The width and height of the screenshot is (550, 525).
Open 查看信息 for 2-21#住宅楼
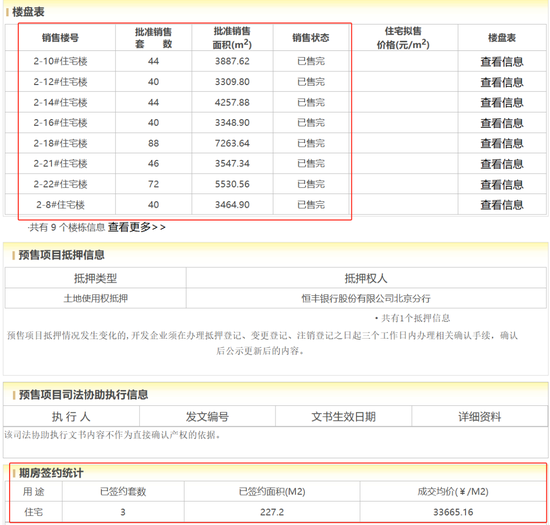pos(502,164)
